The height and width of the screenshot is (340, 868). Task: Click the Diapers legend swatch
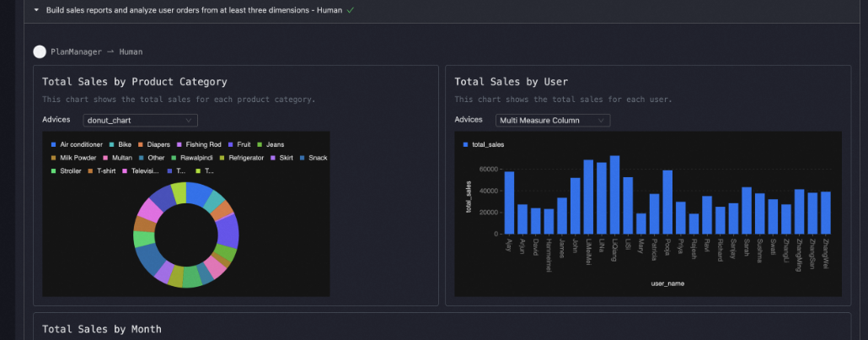coord(142,144)
